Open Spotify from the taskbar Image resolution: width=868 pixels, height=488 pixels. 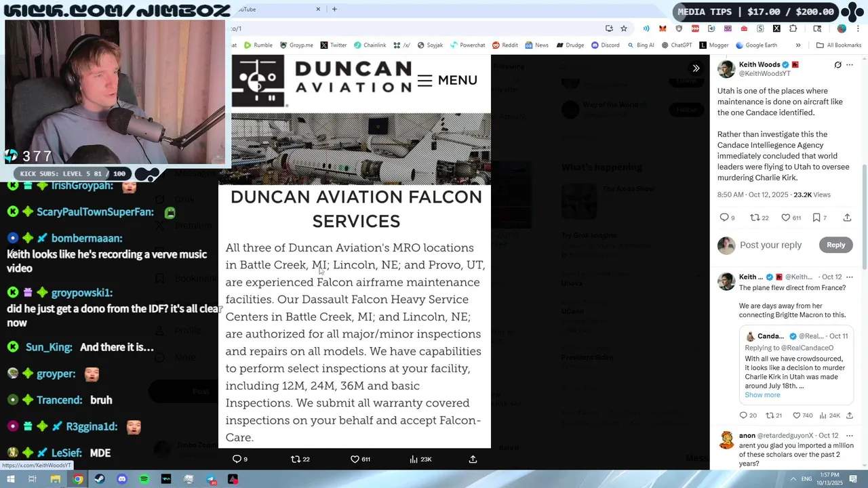[x=144, y=479]
